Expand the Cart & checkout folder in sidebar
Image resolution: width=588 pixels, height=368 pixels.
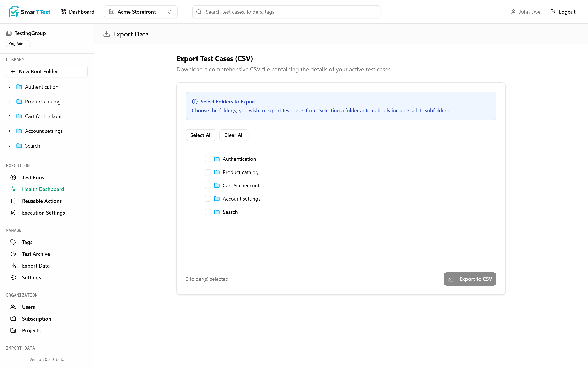pos(10,116)
